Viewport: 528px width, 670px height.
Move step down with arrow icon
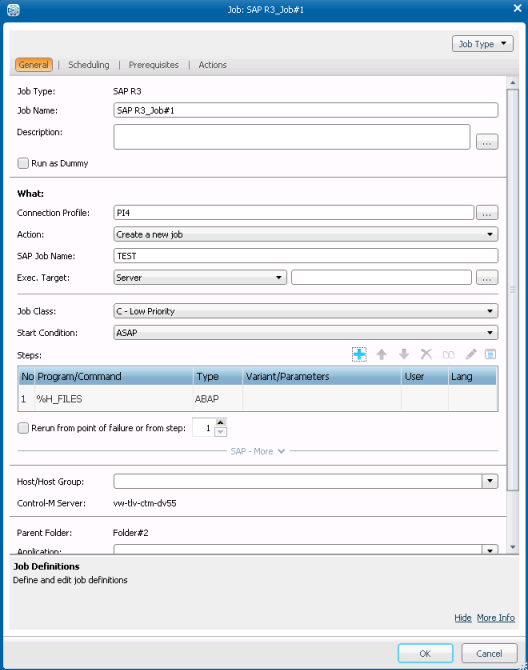[x=404, y=354]
